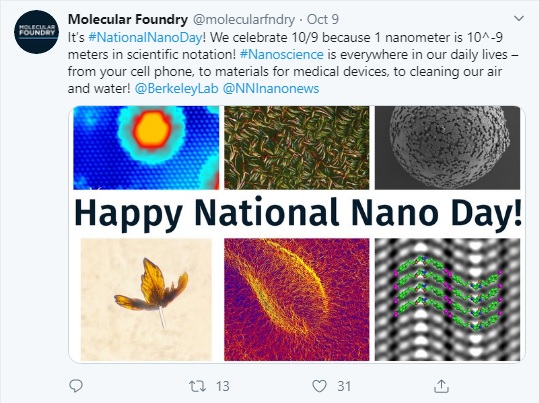The image size is (539, 403).
Task: Open Molecular Foundry profile avatar
Action: coord(36,32)
